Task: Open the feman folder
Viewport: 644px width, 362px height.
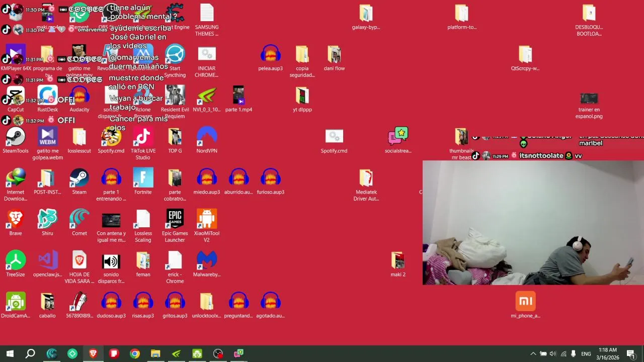Action: click(143, 264)
